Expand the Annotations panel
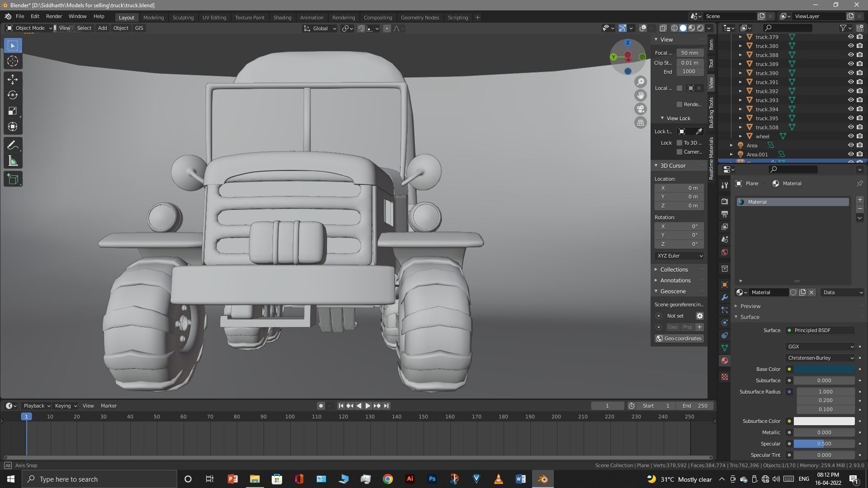Viewport: 868px width, 488px height. tap(675, 281)
